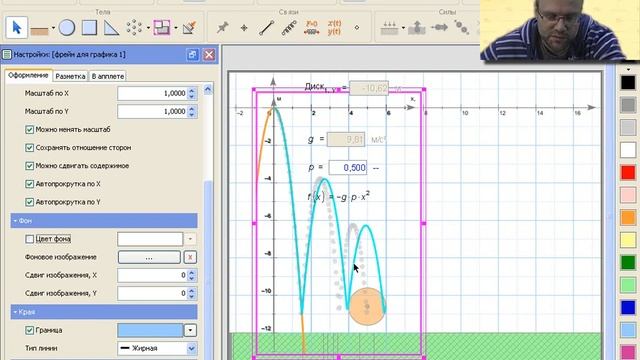Adjust the Сдвиг изображения, Y stepper
Viewport: 640px width, 360px height.
[192, 293]
